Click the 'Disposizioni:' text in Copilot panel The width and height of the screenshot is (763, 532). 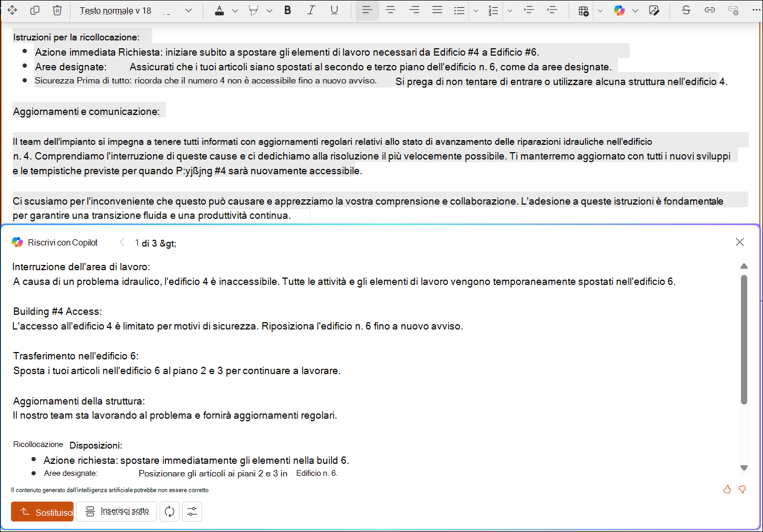pyautogui.click(x=96, y=445)
